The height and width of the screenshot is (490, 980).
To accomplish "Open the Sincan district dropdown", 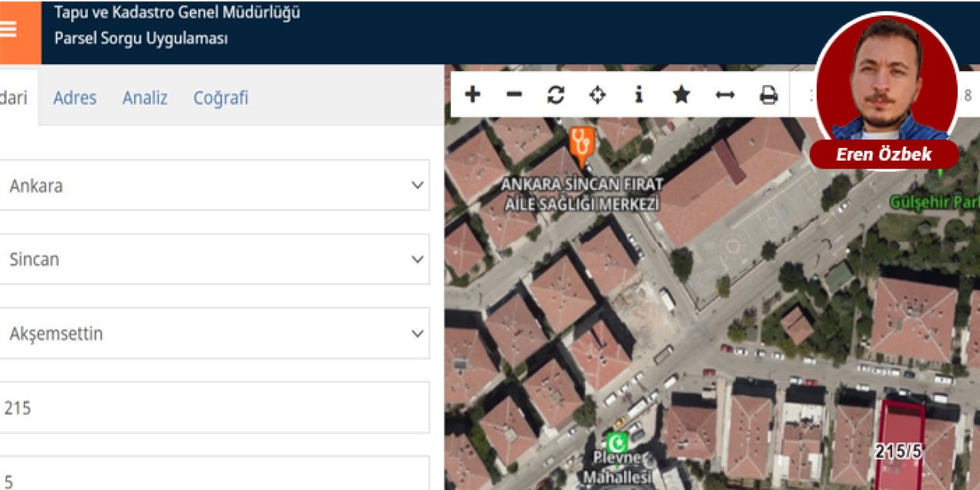I will [214, 260].
